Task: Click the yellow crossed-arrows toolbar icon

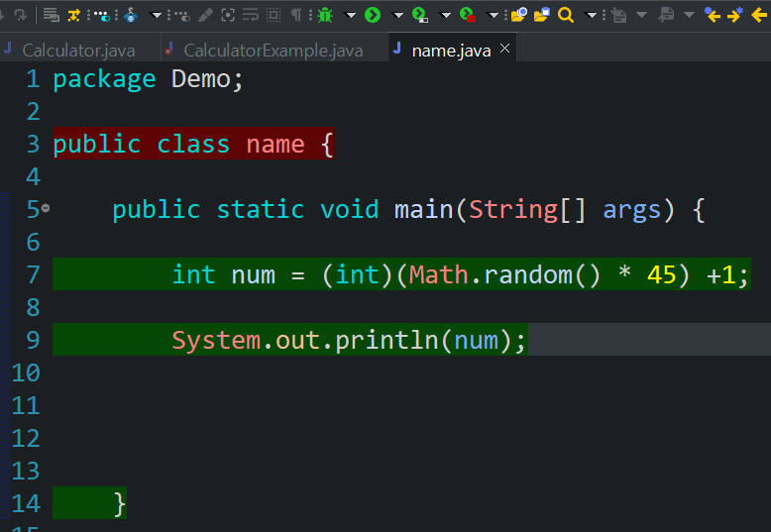Action: 73,15
